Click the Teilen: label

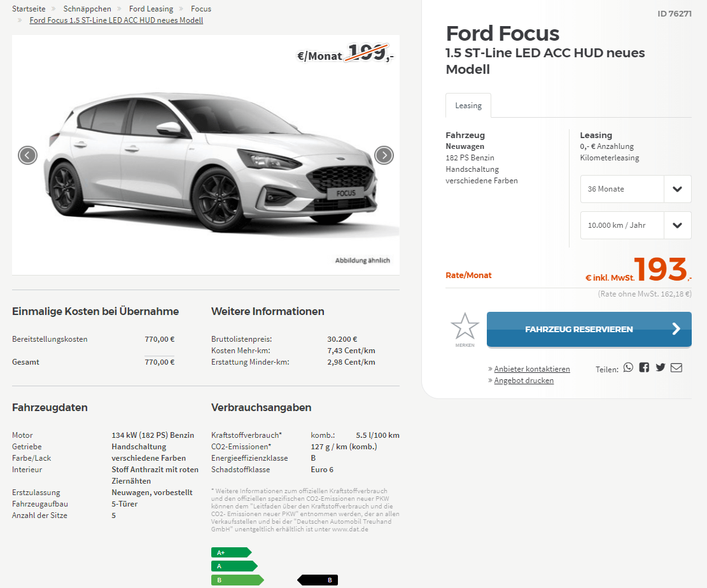pos(607,369)
